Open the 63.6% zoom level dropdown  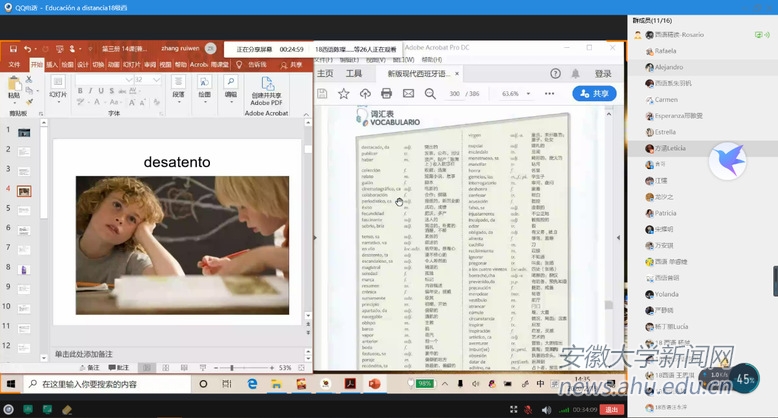[515, 93]
